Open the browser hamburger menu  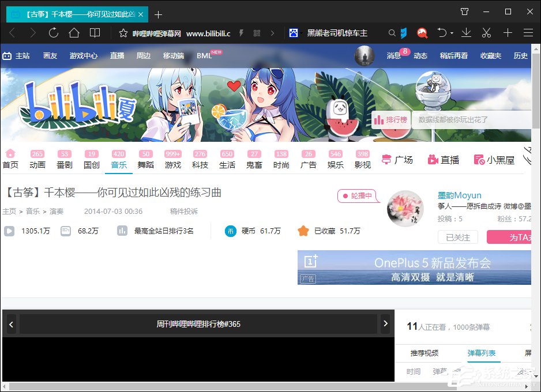(x=528, y=33)
